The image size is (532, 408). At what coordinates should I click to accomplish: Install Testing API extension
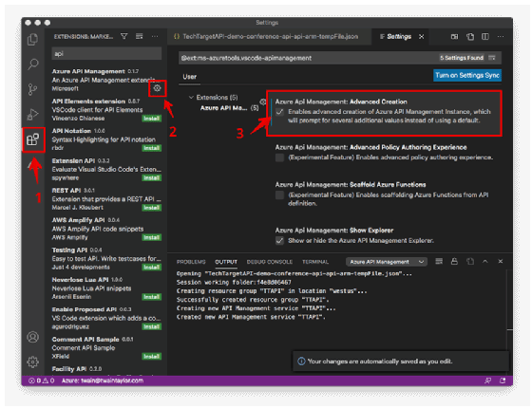[x=151, y=268]
